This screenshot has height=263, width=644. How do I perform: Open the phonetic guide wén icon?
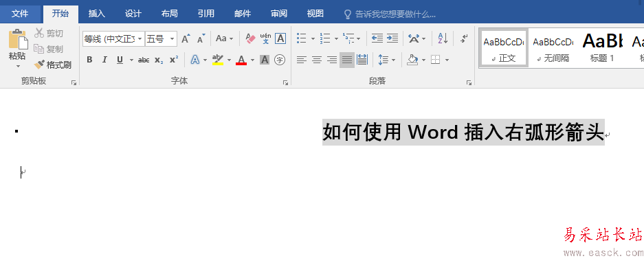pos(266,39)
